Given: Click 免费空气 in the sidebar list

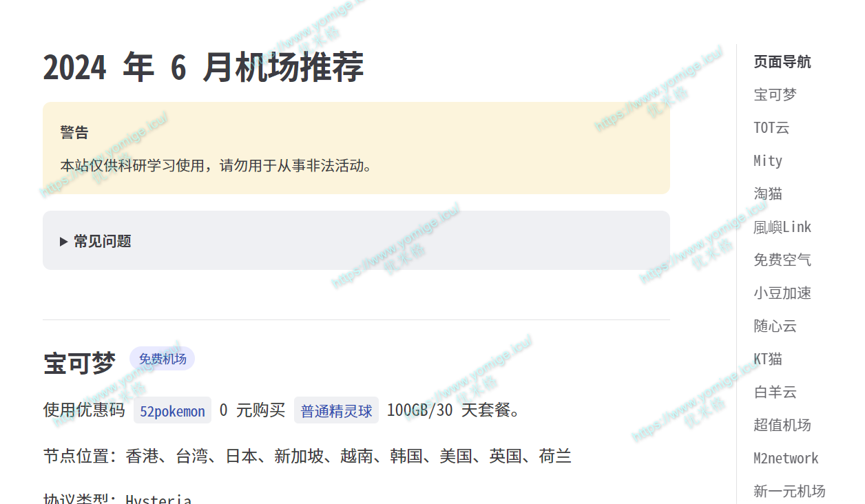Looking at the screenshot, I should (782, 260).
